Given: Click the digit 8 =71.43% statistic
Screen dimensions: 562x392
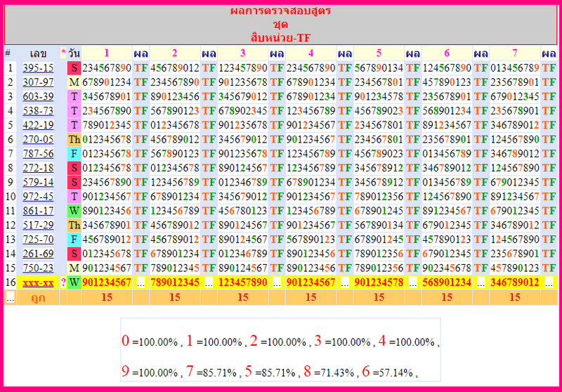Looking at the screenshot, I should coord(329,372).
